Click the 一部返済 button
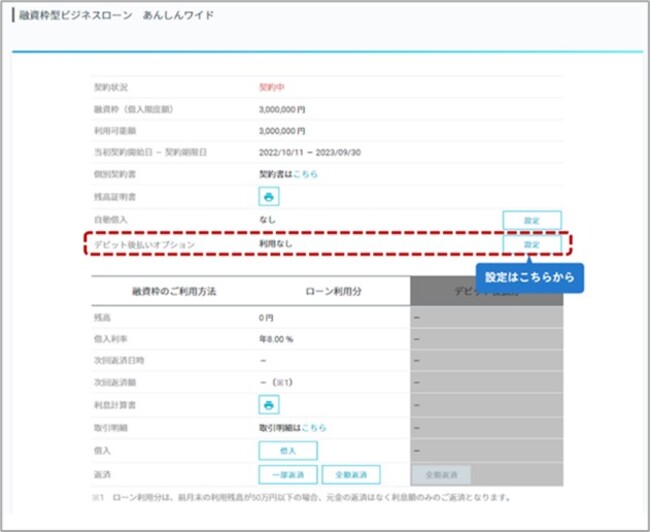Image resolution: width=650 pixels, height=532 pixels. coord(288,474)
